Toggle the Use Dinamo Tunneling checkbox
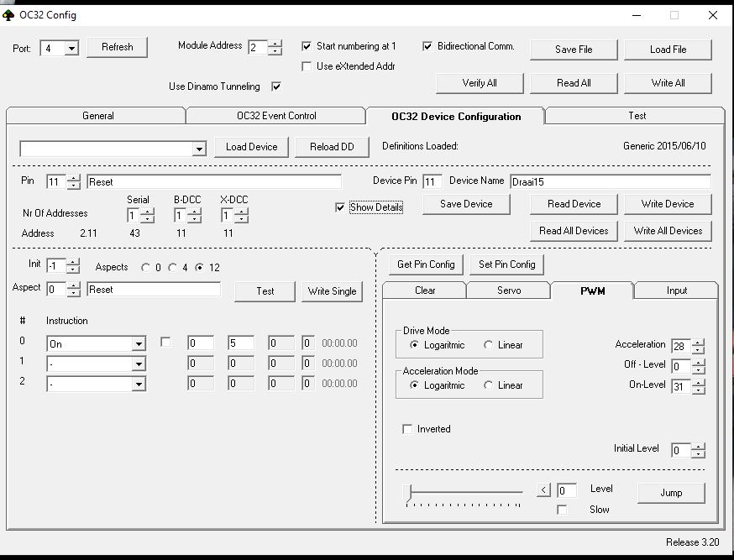The width and height of the screenshot is (734, 560). coord(276,86)
